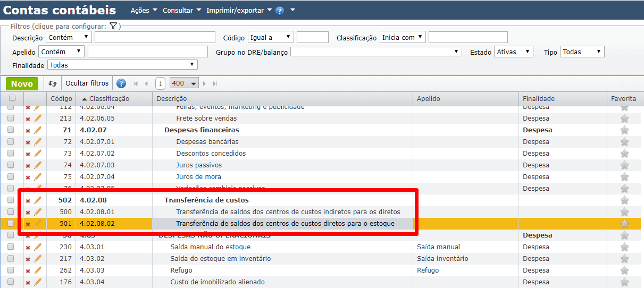Sort by Descrição column header
The height and width of the screenshot is (288, 644).
tap(283, 98)
